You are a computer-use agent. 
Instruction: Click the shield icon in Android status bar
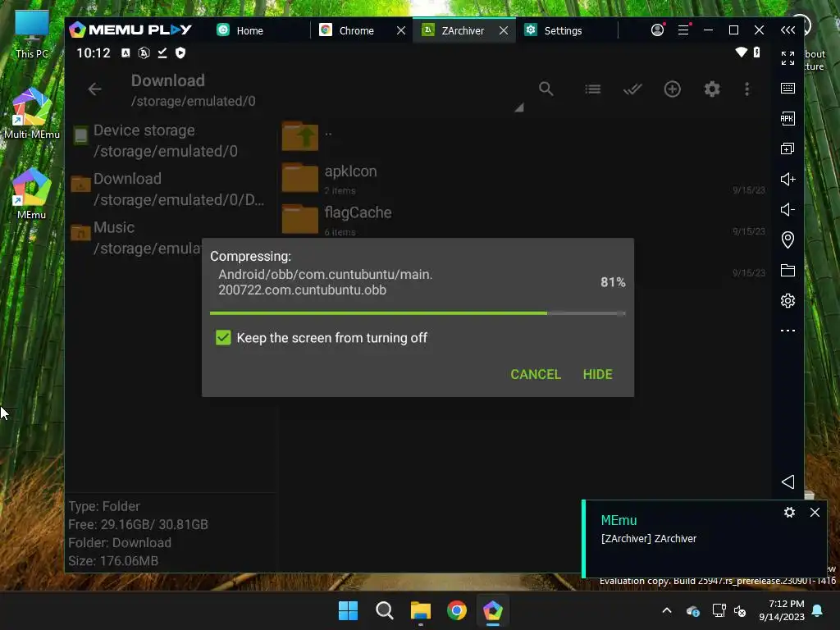click(x=180, y=52)
